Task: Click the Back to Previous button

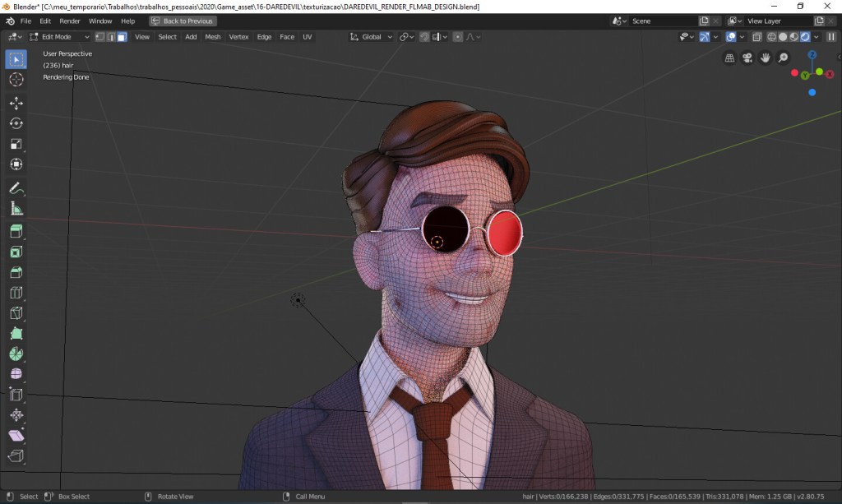Action: click(183, 21)
